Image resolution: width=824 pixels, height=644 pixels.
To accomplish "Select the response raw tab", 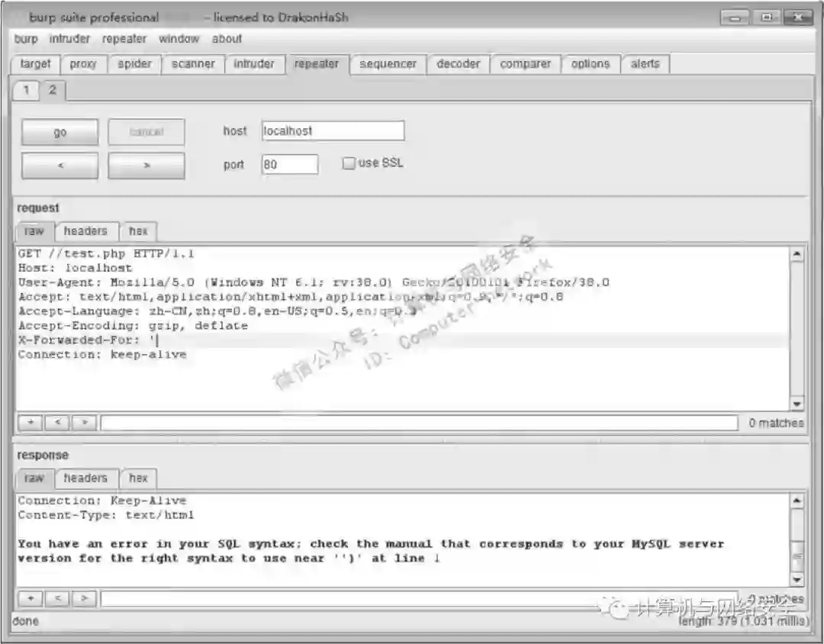I will click(34, 478).
